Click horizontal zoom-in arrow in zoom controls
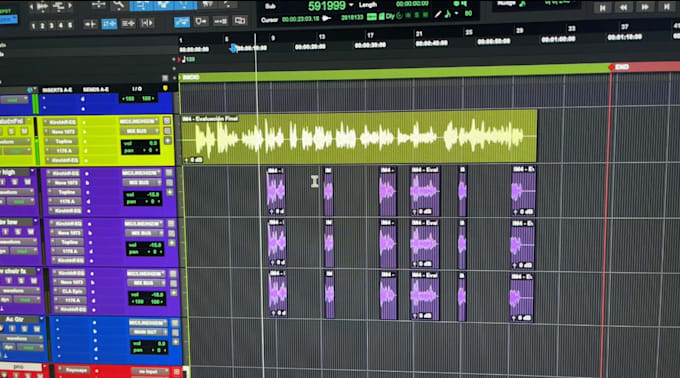The height and width of the screenshot is (378, 680). [70, 6]
